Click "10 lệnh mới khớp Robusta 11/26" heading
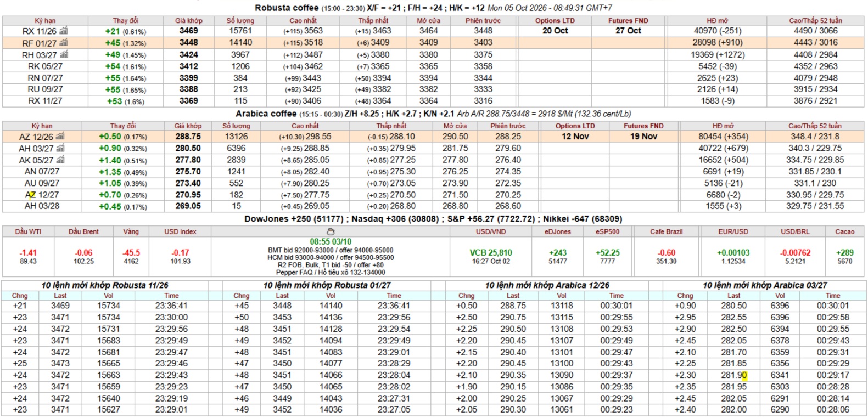This screenshot has height=418, width=868. pos(105,285)
